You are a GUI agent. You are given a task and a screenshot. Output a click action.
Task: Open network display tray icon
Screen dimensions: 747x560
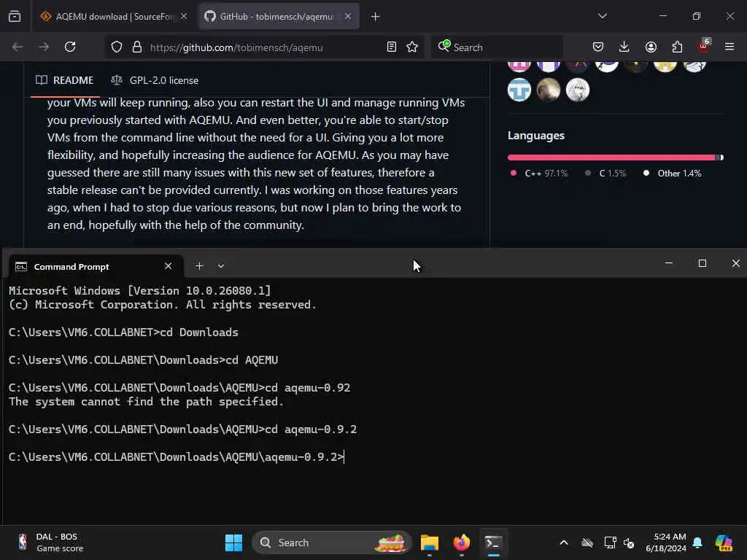[610, 542]
